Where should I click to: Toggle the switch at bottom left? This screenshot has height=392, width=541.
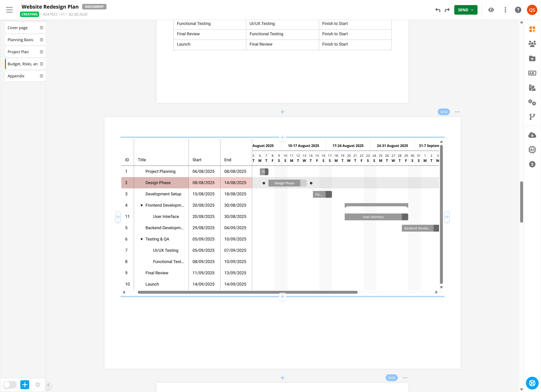10,385
